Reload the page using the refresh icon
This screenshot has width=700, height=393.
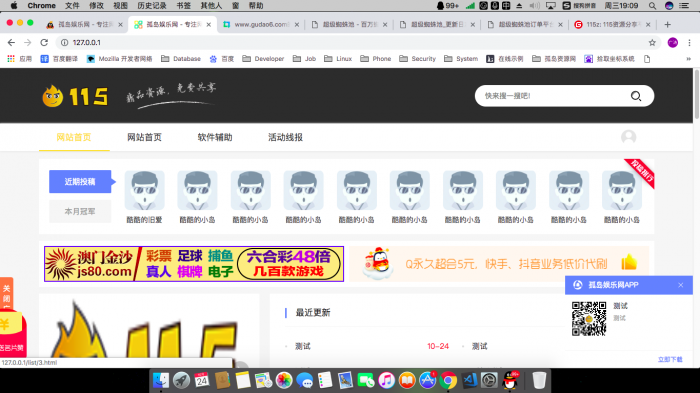tap(44, 42)
